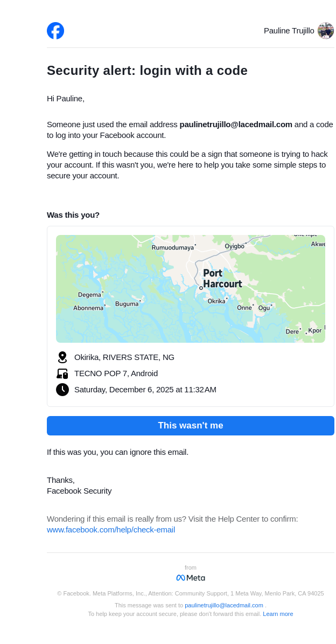Screen dimensions: 336x644
Task: Click Pauline Trujillo's profile avatar
Action: (325, 31)
